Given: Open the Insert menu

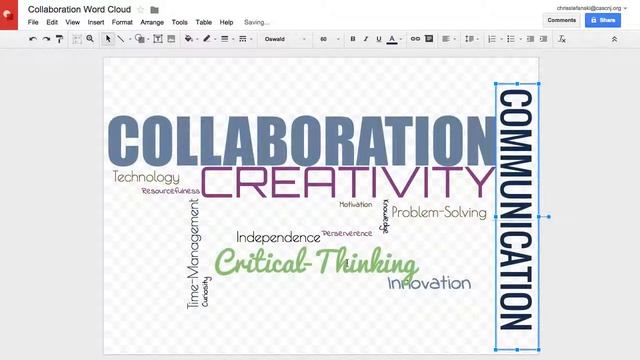Looking at the screenshot, I should 96,22.
